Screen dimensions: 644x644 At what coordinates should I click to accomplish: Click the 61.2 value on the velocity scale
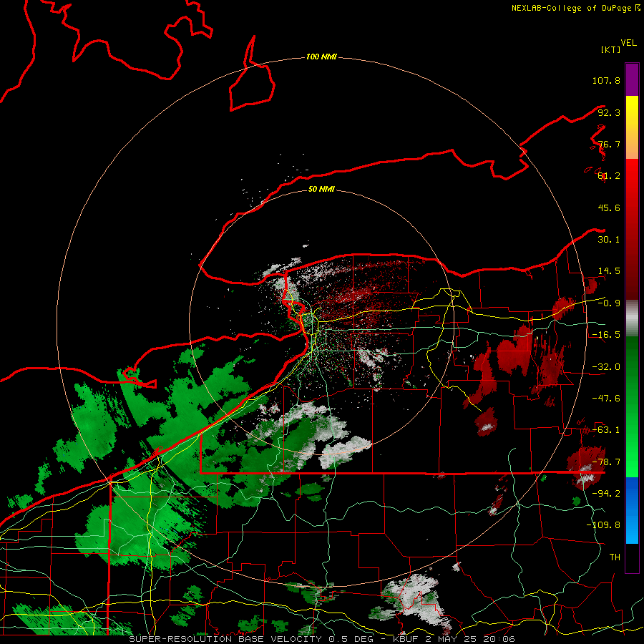(609, 176)
